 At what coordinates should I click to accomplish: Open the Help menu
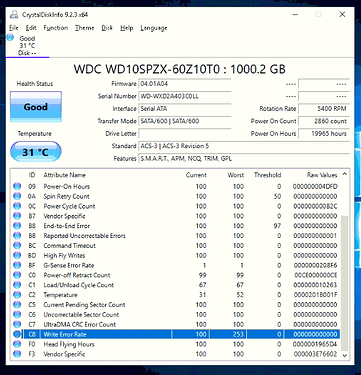(x=127, y=28)
